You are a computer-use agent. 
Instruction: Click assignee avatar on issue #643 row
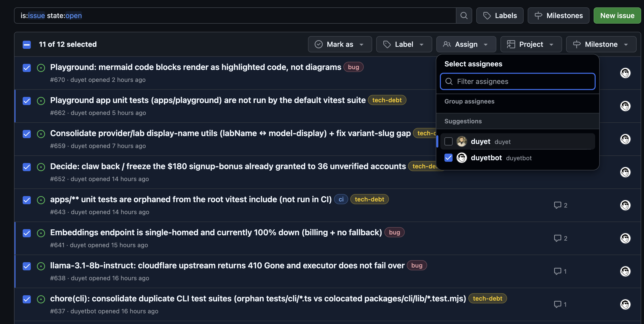click(625, 205)
